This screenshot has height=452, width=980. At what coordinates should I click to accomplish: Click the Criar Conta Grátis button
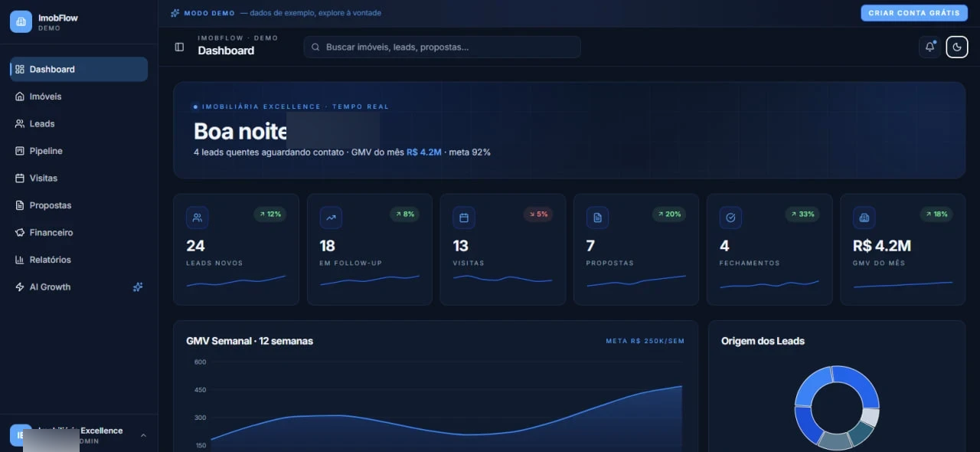(x=914, y=13)
